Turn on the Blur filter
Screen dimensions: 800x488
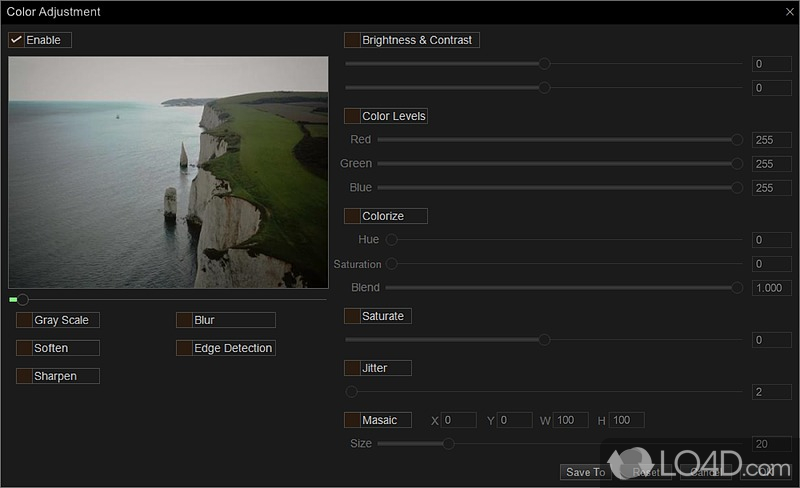tap(184, 320)
